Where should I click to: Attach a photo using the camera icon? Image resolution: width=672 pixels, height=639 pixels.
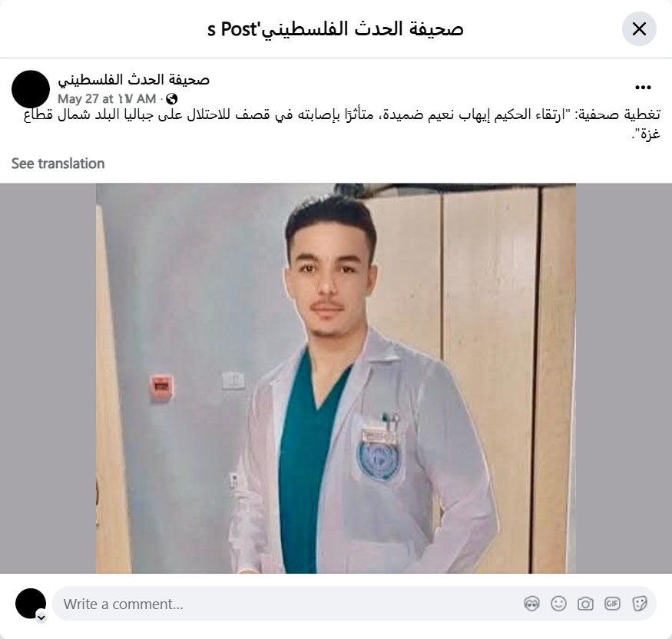point(585,604)
